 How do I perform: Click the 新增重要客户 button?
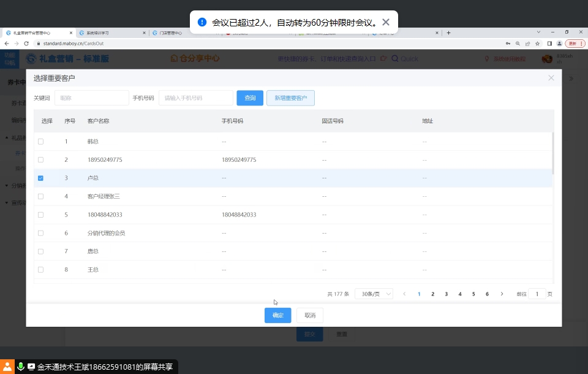coord(290,98)
